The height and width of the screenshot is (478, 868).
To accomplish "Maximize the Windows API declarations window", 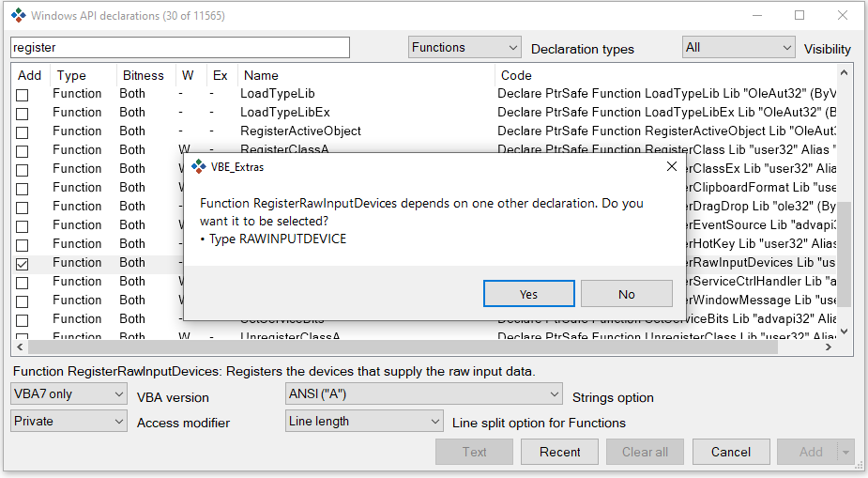I will pos(799,16).
